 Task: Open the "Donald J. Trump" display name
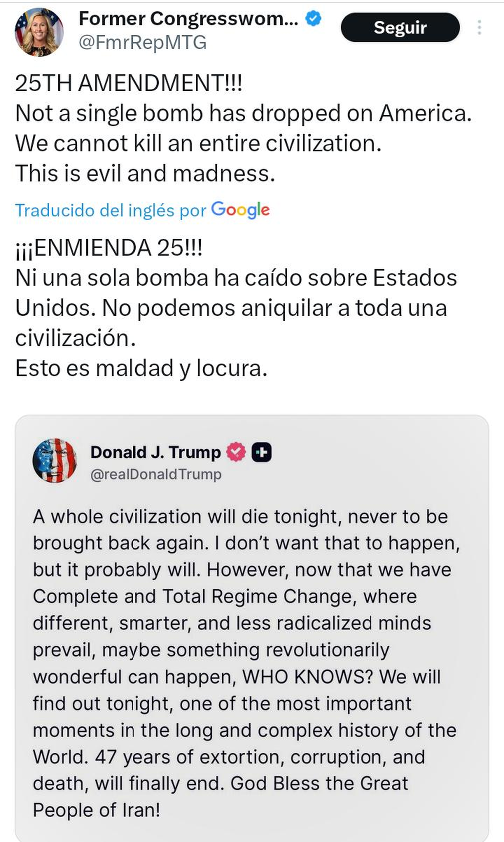pos(155,452)
